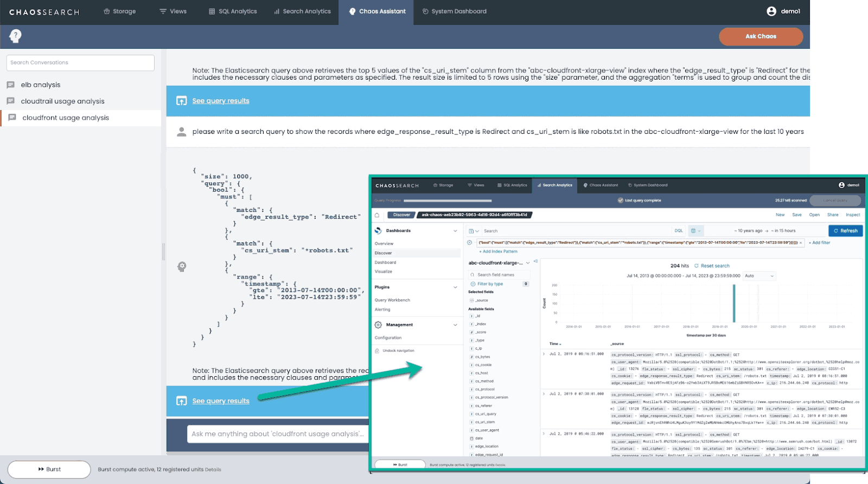868x484 pixels.
Task: Click the Chaos bot avatar beside the JSON query
Action: pos(182,267)
